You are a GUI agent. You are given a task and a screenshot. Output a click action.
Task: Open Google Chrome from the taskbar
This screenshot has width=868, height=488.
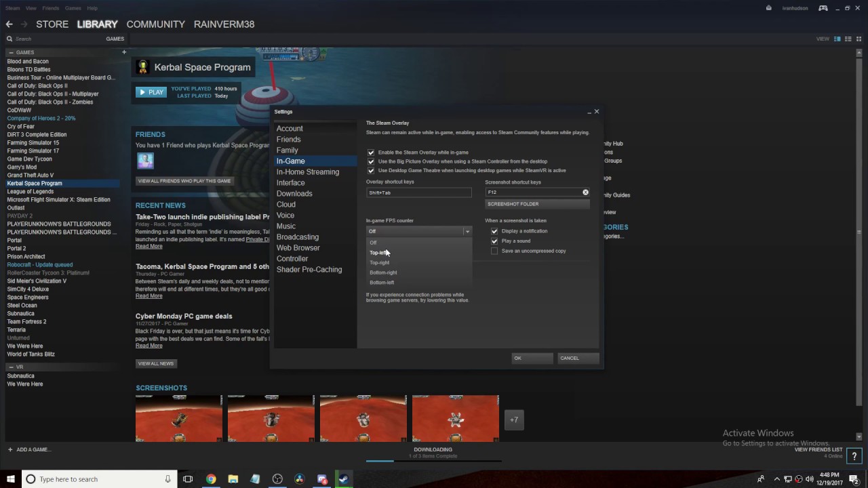coord(211,479)
